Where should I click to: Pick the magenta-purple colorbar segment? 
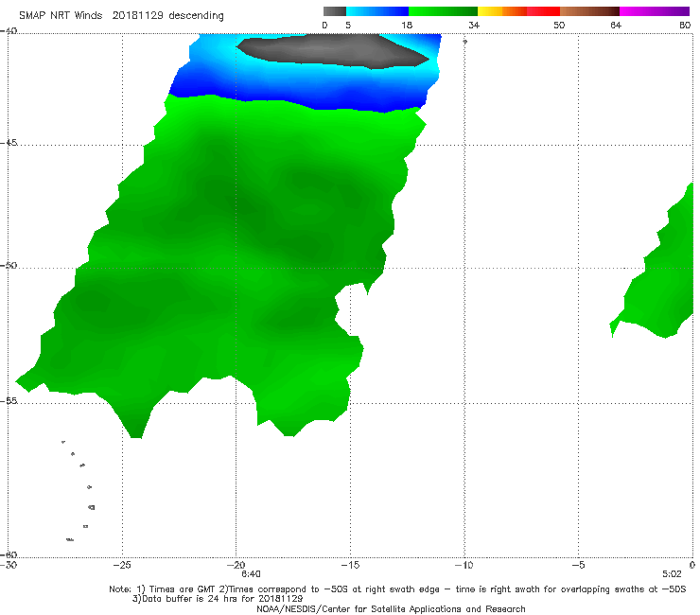pyautogui.click(x=655, y=11)
